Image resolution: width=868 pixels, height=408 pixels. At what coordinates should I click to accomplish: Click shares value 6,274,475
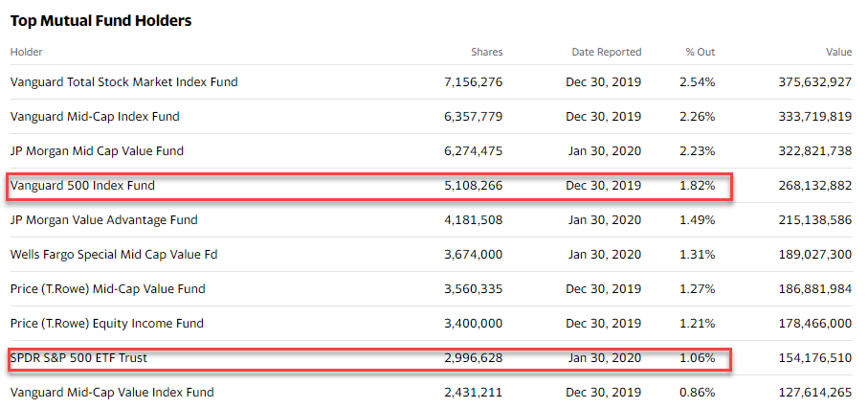[474, 150]
